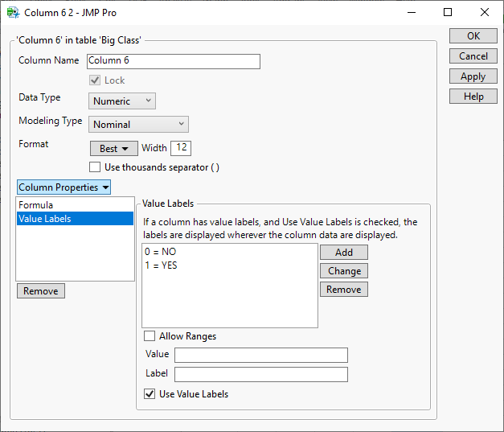Open the Data Type Numeric dropdown
Viewport: 504px width, 432px height.
122,101
